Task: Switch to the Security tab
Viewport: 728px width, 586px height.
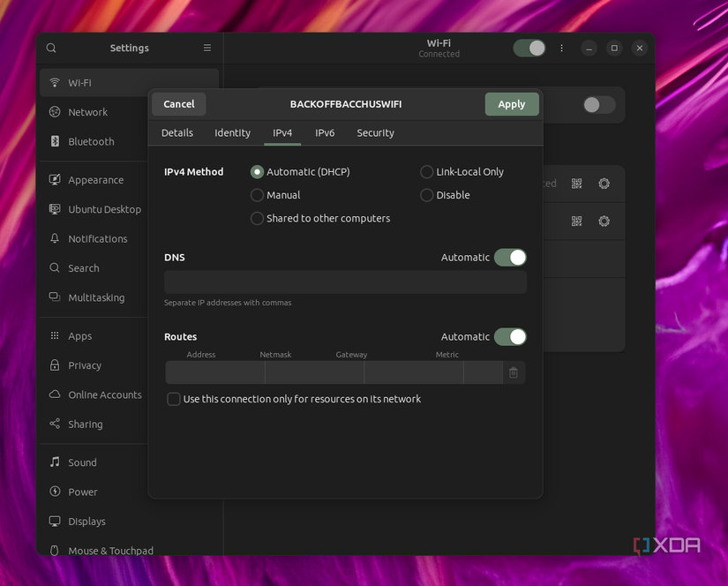Action: click(x=375, y=132)
